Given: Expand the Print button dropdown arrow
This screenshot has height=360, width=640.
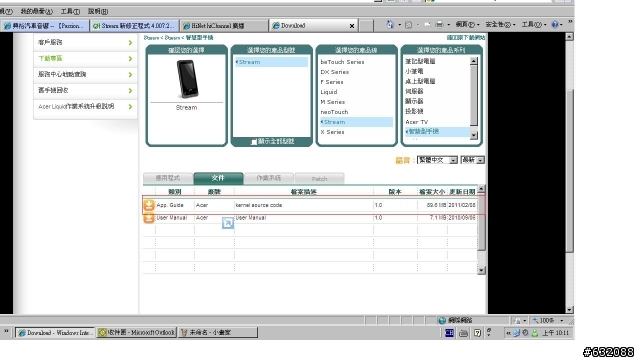Looking at the screenshot, I should 448,25.
